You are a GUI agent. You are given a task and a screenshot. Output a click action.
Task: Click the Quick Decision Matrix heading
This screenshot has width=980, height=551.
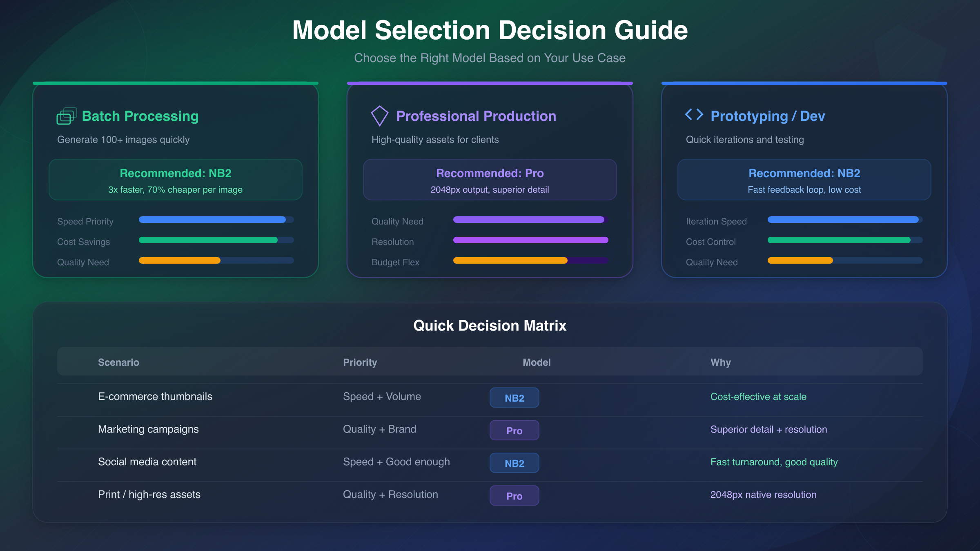pos(490,326)
